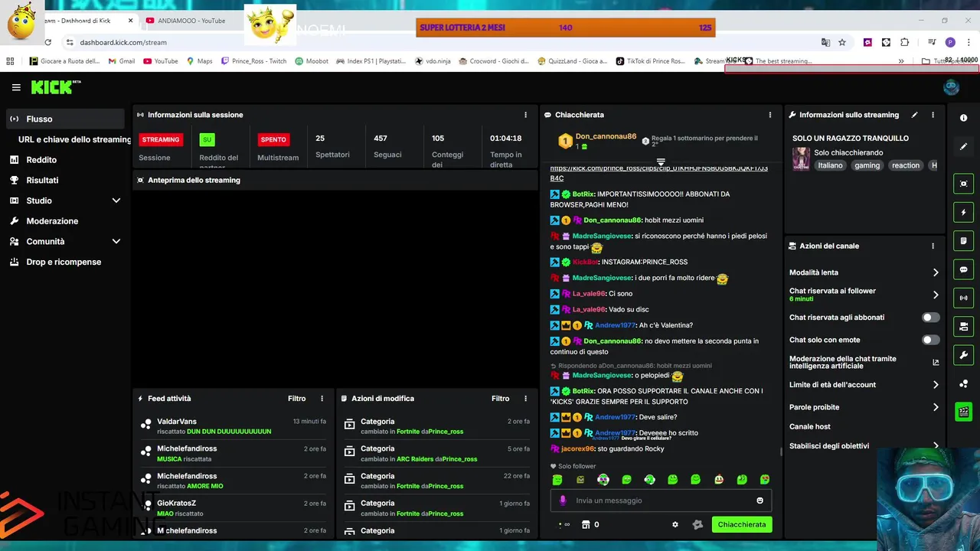Edit stream info with the pencil icon
Viewport: 980px width, 551px height.
[x=914, y=115]
